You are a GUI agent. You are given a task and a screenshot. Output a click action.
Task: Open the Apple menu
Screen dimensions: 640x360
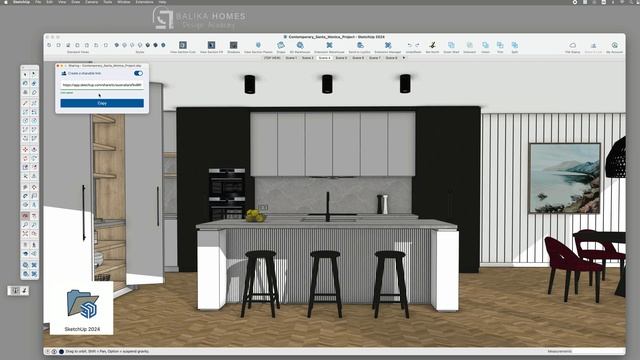click(x=6, y=2)
